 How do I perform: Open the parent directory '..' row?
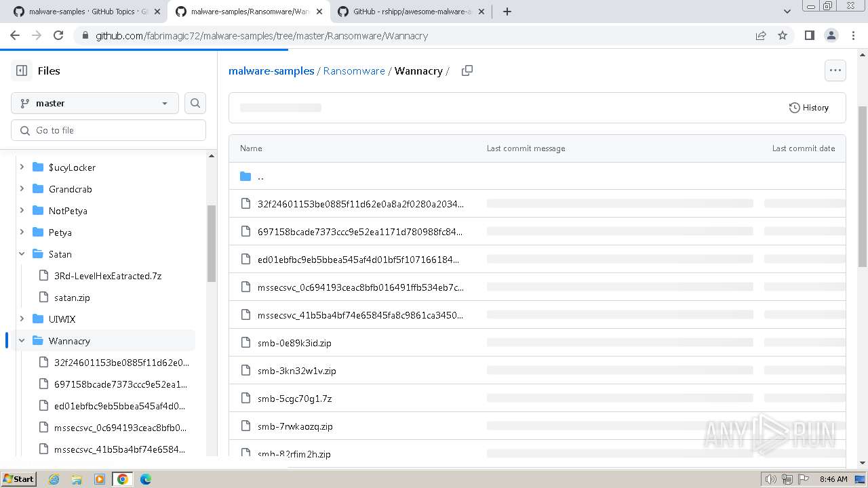click(x=537, y=176)
